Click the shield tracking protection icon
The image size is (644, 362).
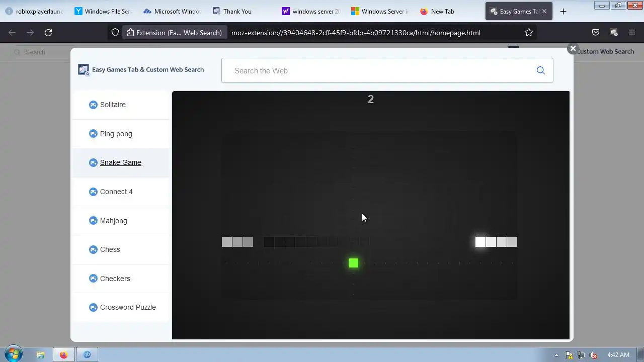(x=115, y=33)
